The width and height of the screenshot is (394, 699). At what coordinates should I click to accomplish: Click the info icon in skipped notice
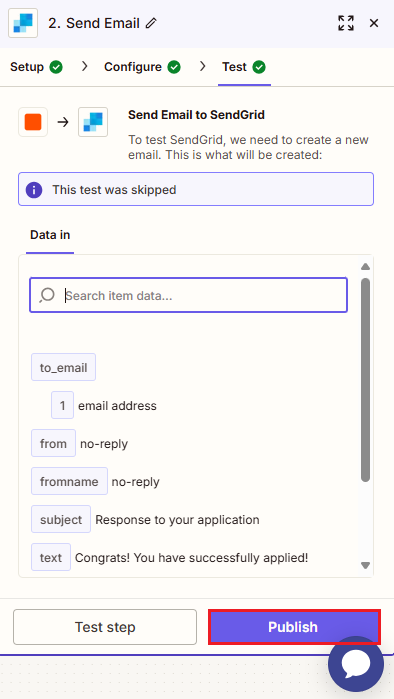pyautogui.click(x=34, y=190)
